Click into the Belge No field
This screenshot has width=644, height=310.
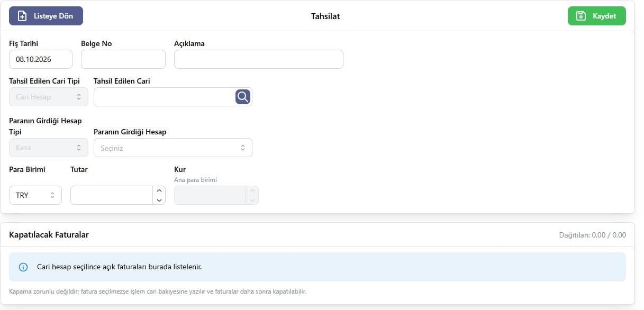[x=123, y=59]
